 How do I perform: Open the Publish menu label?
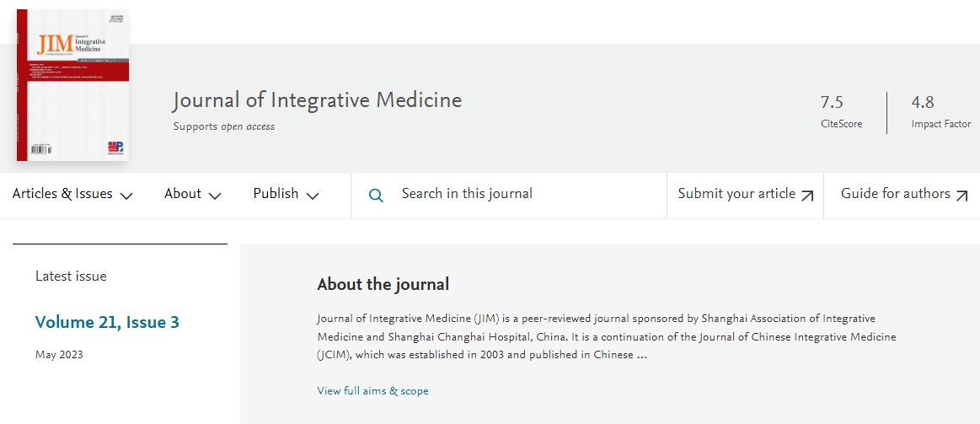[x=276, y=194]
